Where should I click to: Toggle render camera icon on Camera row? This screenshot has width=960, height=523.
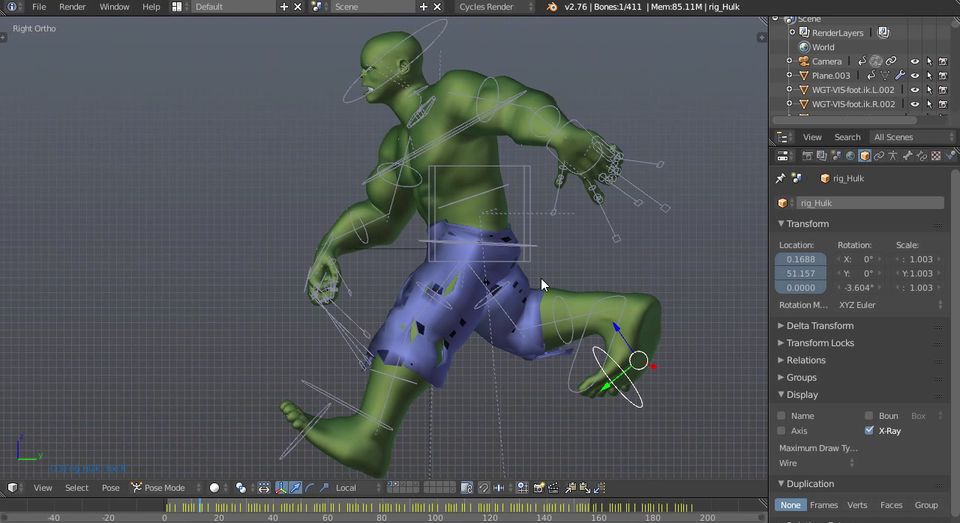943,61
